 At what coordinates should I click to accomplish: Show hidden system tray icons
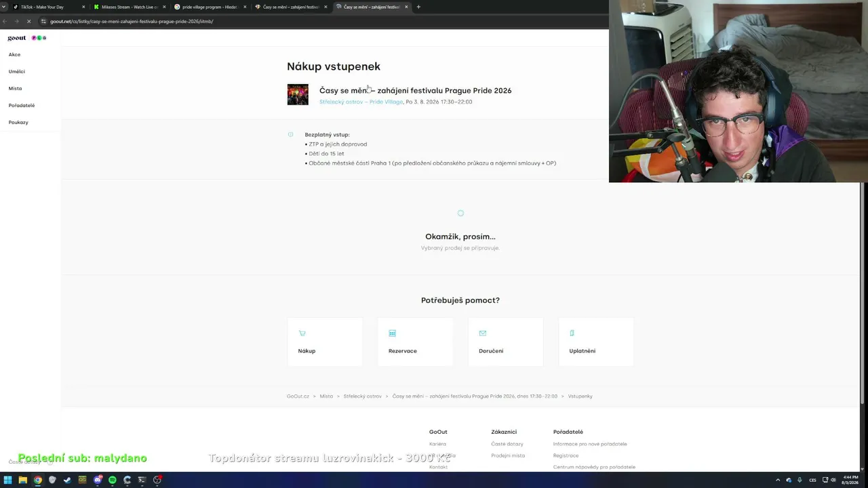[778, 480]
